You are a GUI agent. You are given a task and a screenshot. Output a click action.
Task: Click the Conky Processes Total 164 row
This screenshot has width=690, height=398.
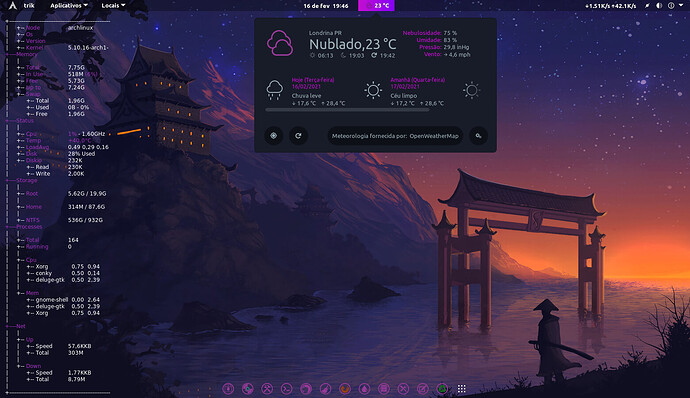pyautogui.click(x=48, y=240)
